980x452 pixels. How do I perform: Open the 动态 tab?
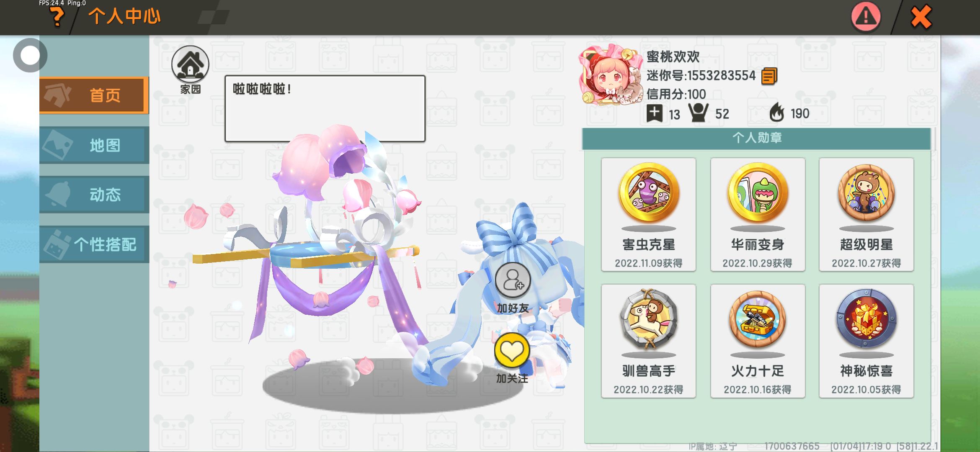pos(94,195)
